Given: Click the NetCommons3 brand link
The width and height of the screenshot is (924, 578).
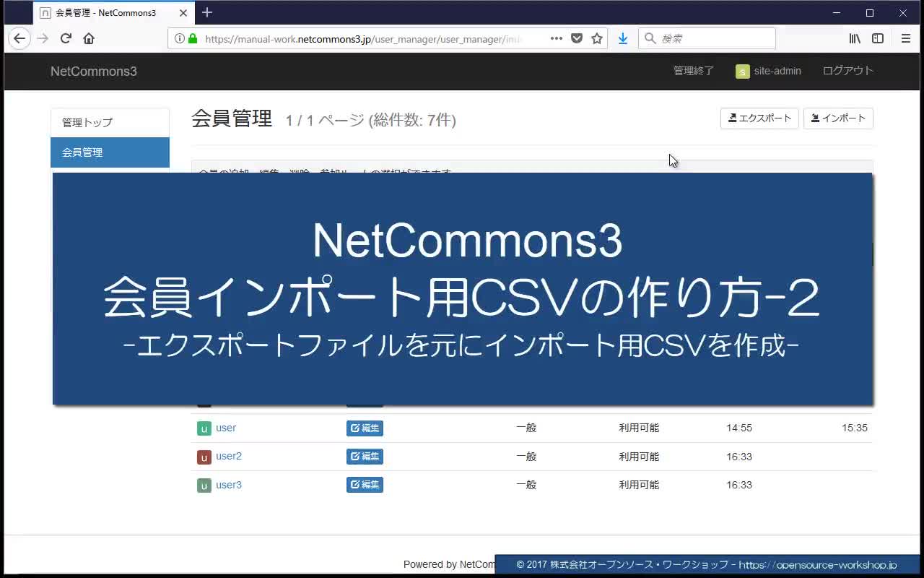Looking at the screenshot, I should pyautogui.click(x=94, y=71).
